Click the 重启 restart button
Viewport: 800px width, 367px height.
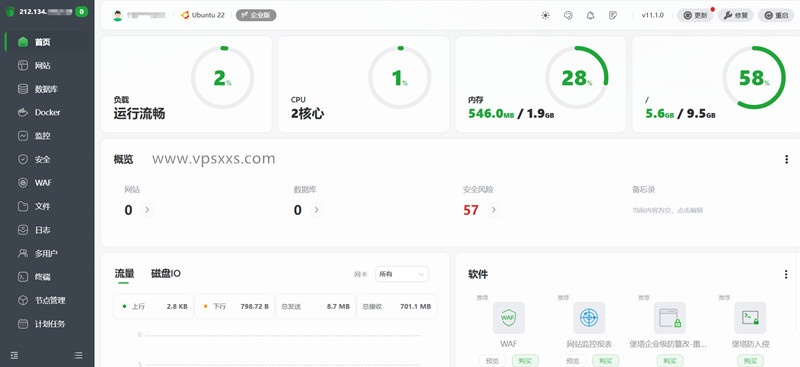[776, 15]
